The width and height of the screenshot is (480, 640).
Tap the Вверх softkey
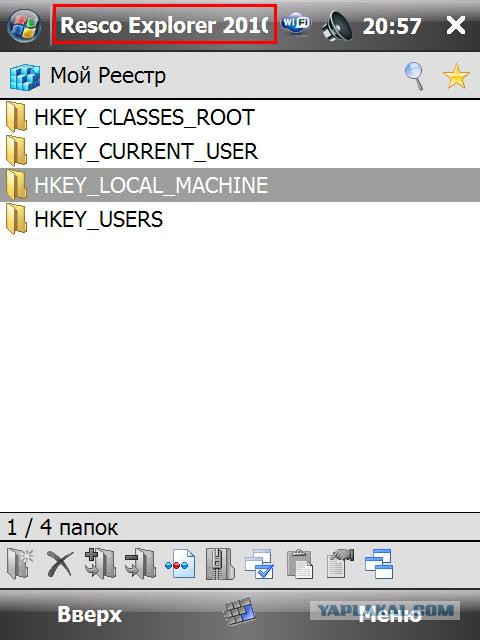tap(90, 614)
